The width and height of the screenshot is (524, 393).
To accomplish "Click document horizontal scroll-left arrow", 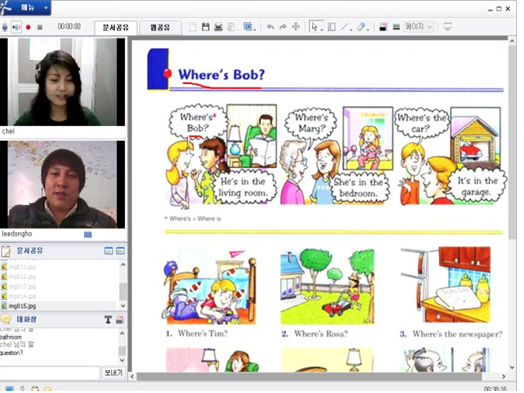I will click(x=132, y=377).
